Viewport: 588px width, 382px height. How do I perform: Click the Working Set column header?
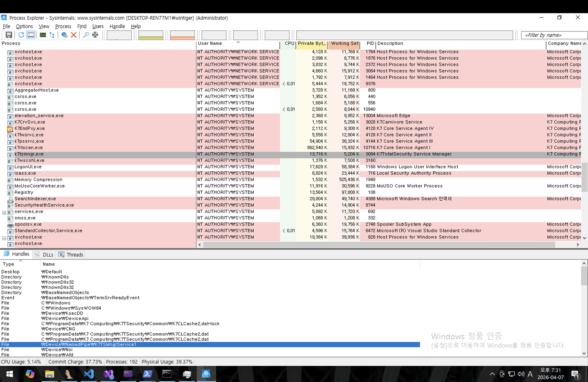tap(344, 43)
